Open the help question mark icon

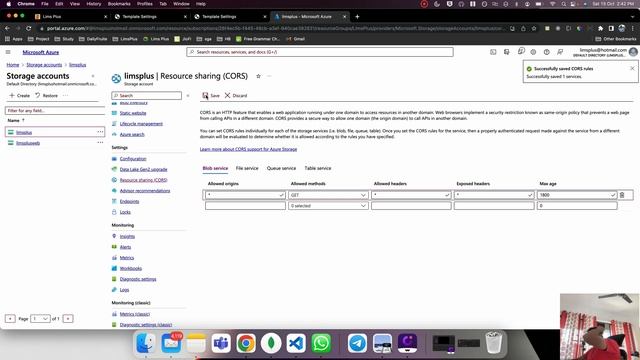point(547,52)
